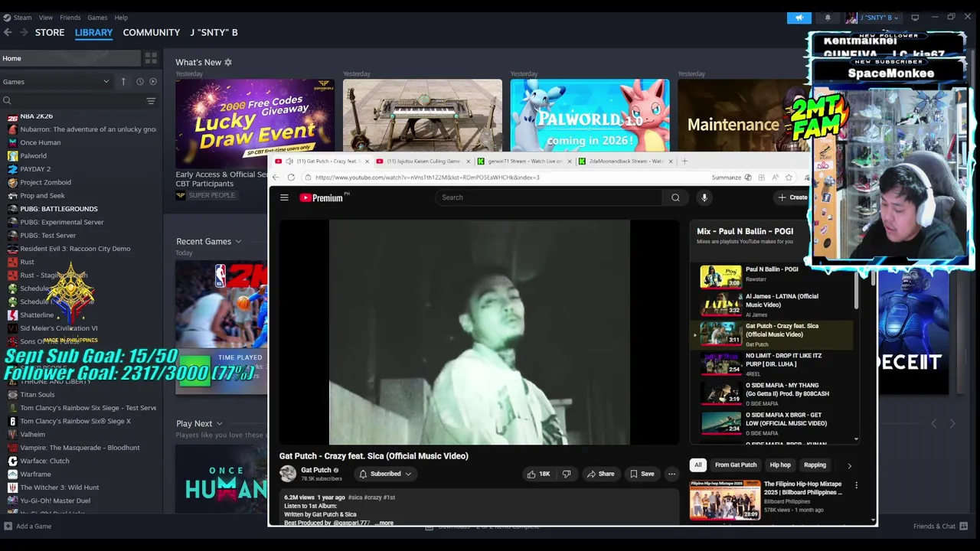Select Project Zomboid in game list
This screenshot has width=980, height=551.
[x=45, y=182]
